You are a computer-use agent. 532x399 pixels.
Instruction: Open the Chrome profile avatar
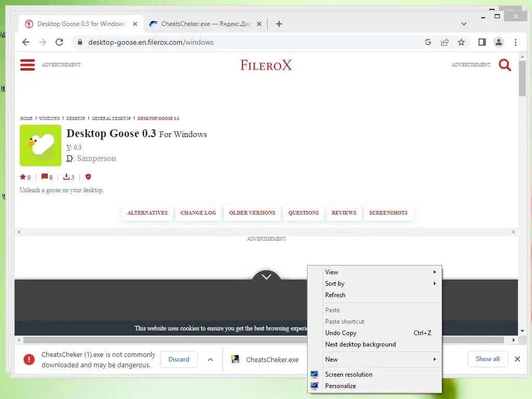499,42
